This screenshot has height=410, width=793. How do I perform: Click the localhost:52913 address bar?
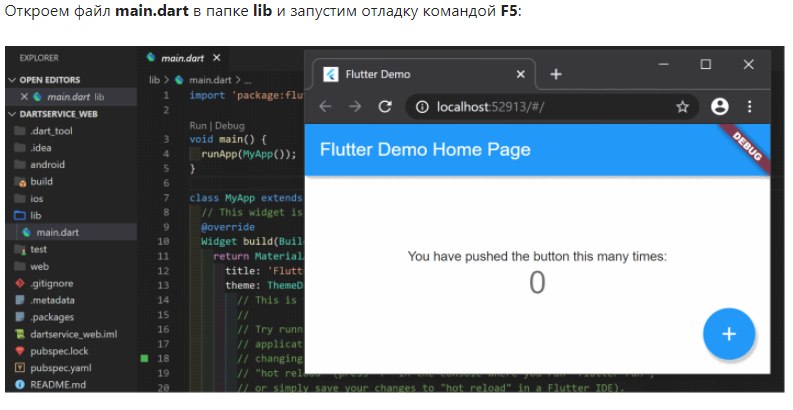click(552, 107)
